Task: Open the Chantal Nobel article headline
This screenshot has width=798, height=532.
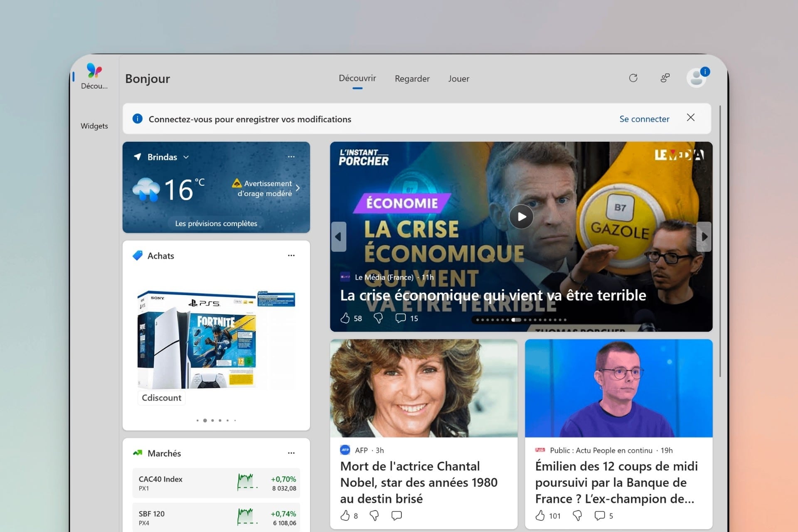Action: coord(419,482)
